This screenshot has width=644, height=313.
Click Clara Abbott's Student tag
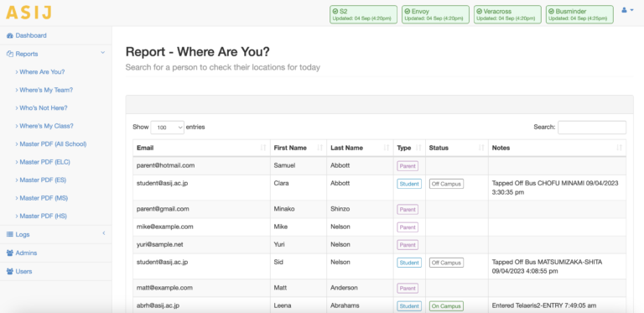point(409,184)
